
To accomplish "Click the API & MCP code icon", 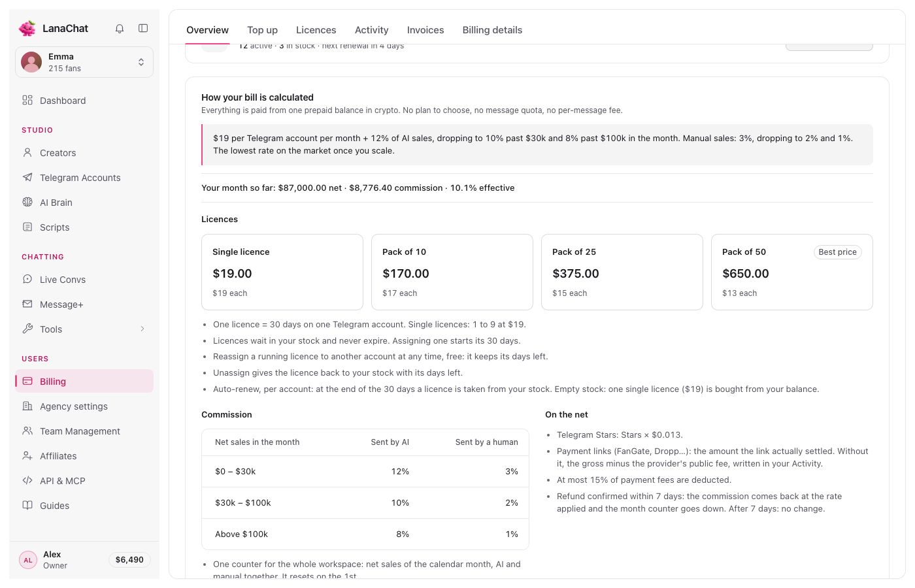I will click(x=27, y=480).
